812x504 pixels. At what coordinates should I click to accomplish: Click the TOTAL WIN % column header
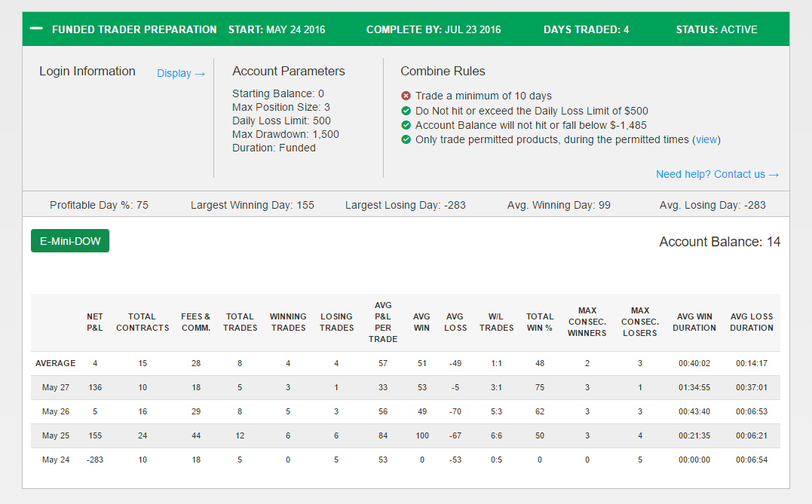[540, 322]
